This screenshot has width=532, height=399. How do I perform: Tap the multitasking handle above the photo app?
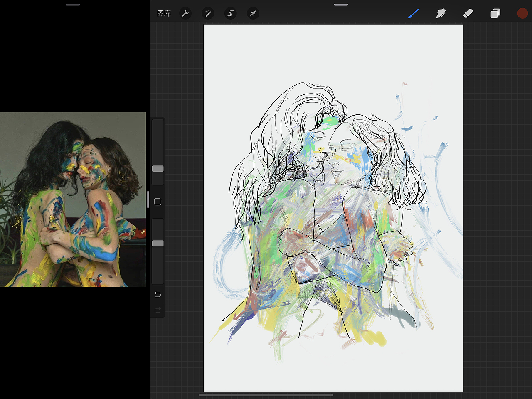tap(73, 5)
